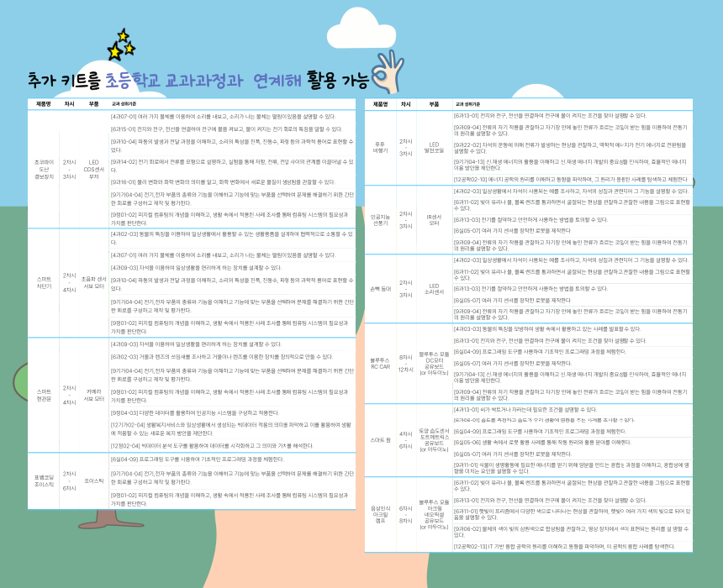Click the '[9과16-01]' achievement standard line
This screenshot has width=723, height=588.
tap(223, 182)
